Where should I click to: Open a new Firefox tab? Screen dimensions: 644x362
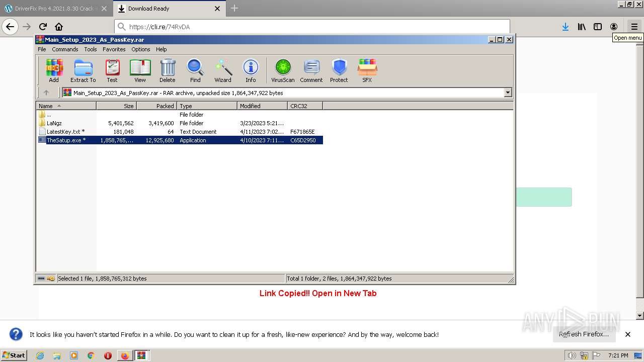234,8
